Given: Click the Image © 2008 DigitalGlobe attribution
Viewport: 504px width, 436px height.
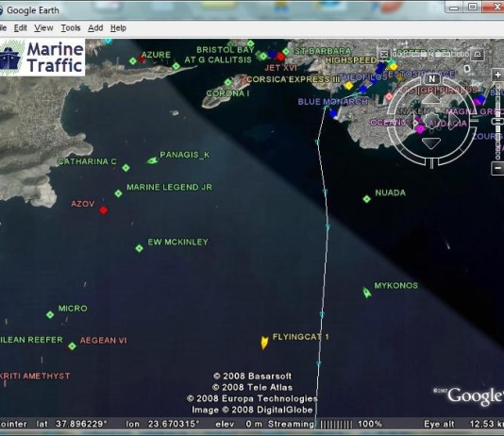Looking at the screenshot, I should [x=252, y=410].
